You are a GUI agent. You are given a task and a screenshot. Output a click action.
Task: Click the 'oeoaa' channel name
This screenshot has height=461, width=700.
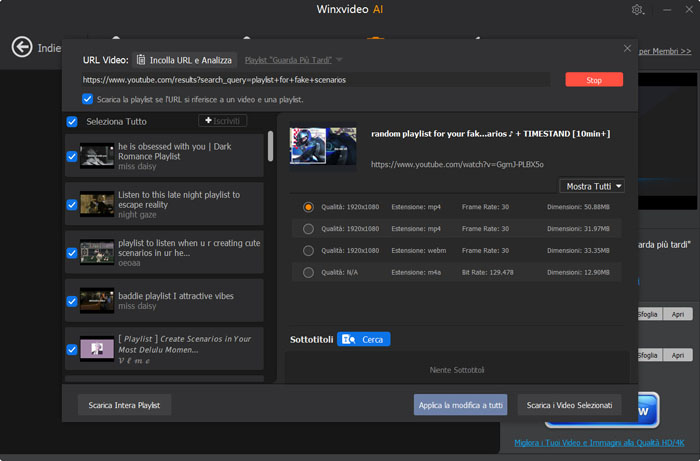pyautogui.click(x=129, y=263)
